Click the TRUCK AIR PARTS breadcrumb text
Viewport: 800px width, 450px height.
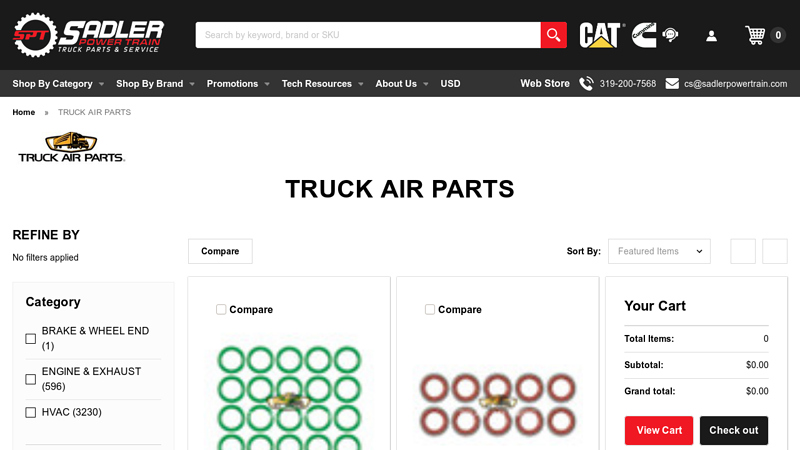(x=94, y=112)
